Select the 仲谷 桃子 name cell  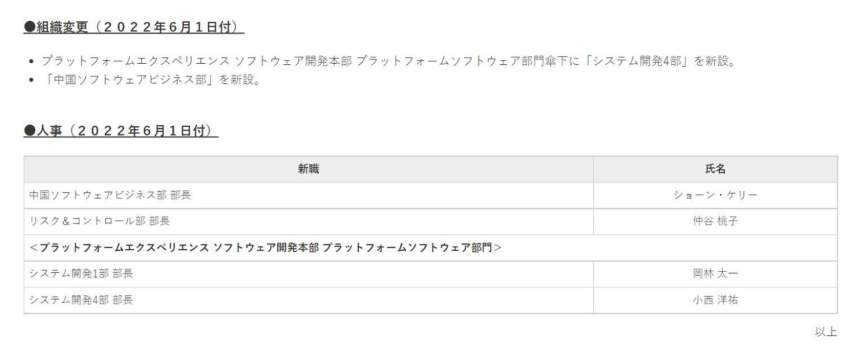(x=715, y=221)
